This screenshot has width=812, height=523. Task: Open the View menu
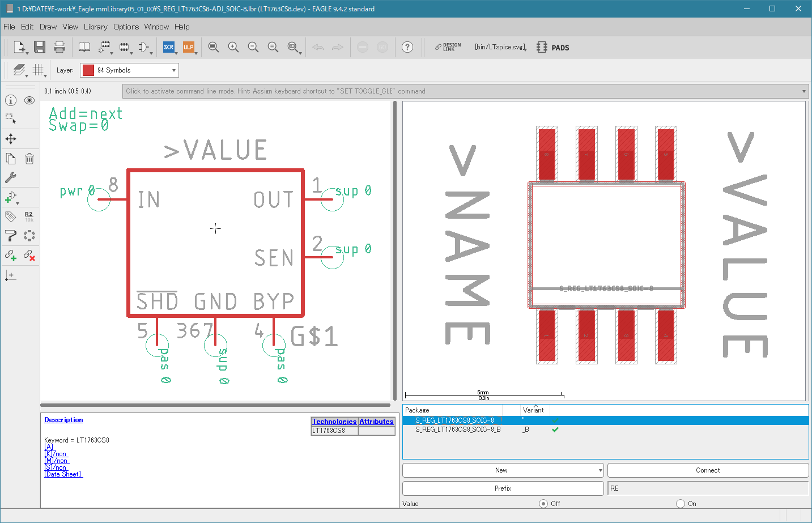tap(70, 27)
